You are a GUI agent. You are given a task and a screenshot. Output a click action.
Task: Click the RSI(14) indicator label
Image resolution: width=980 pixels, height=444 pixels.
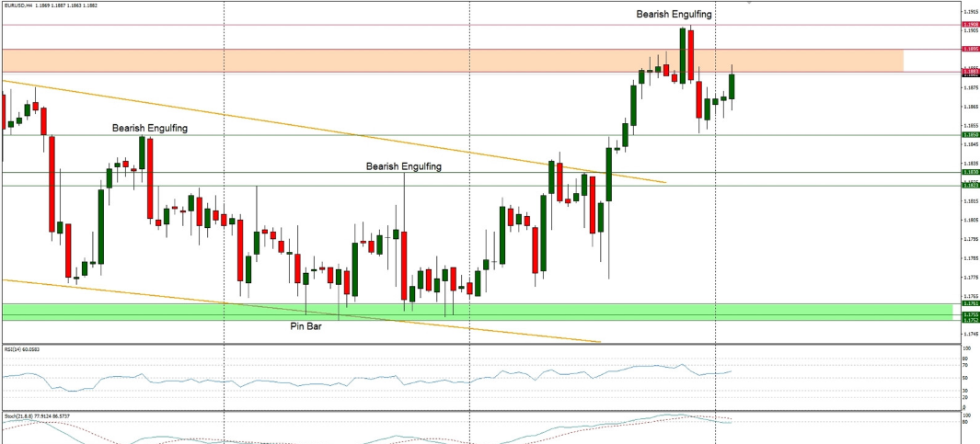(x=25, y=351)
